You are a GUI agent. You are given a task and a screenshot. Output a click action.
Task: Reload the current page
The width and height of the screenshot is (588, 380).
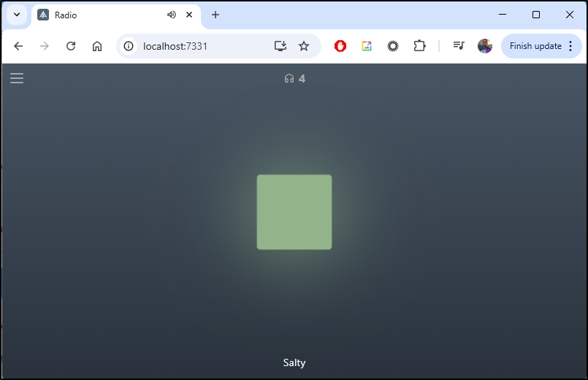point(71,46)
